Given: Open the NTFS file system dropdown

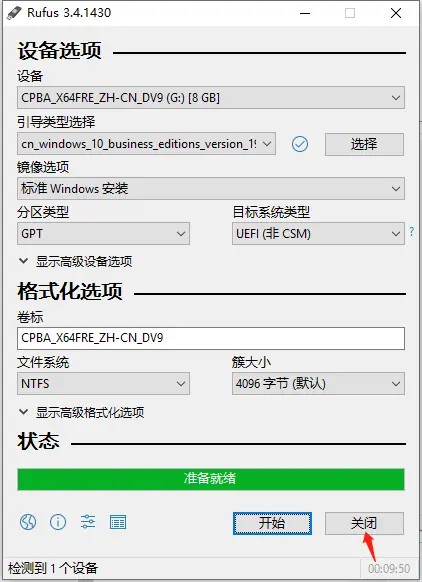Looking at the screenshot, I should (x=103, y=383).
